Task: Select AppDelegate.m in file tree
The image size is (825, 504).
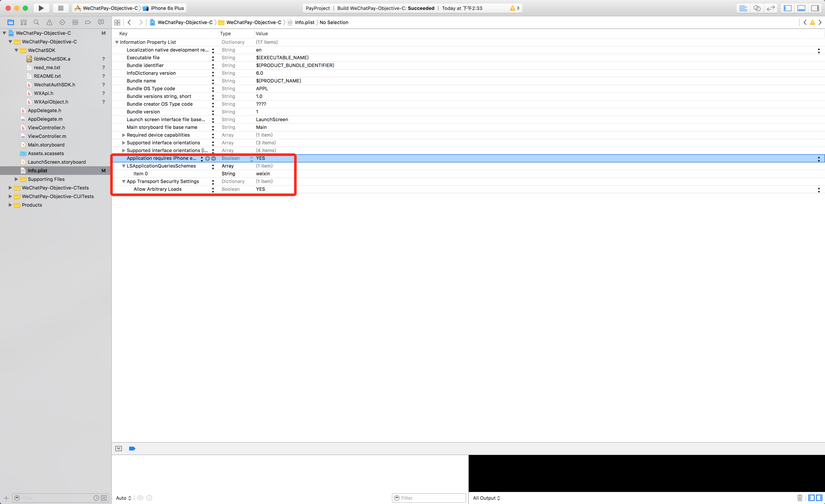Action: tap(45, 119)
